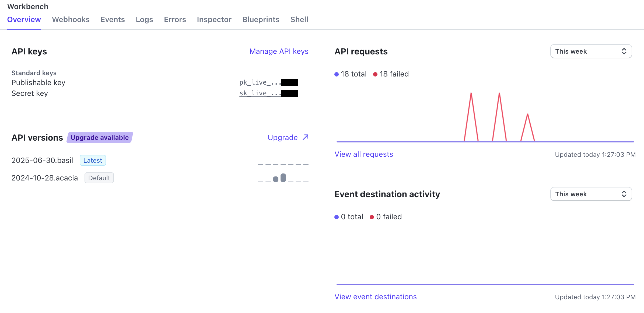Click the basil version usage sparkline
Screen dimensions: 644x313
(x=283, y=163)
